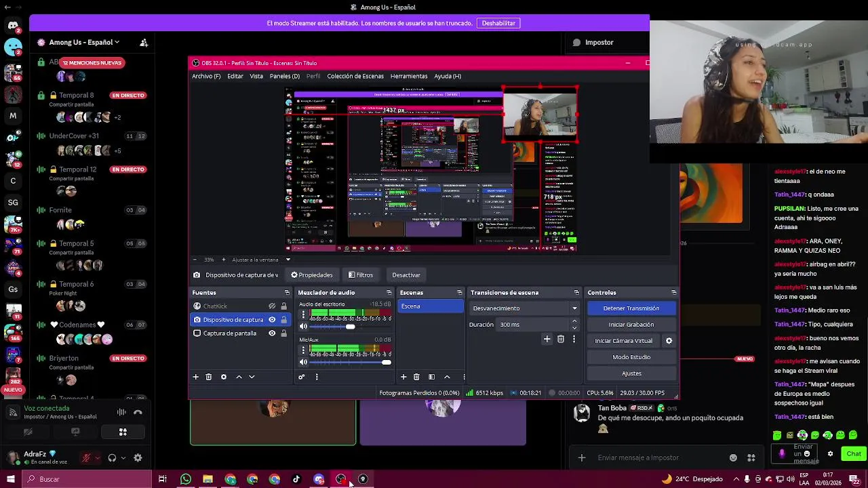The width and height of the screenshot is (868, 488).
Task: Pop out the Fuentes dock panel
Action: tap(286, 293)
